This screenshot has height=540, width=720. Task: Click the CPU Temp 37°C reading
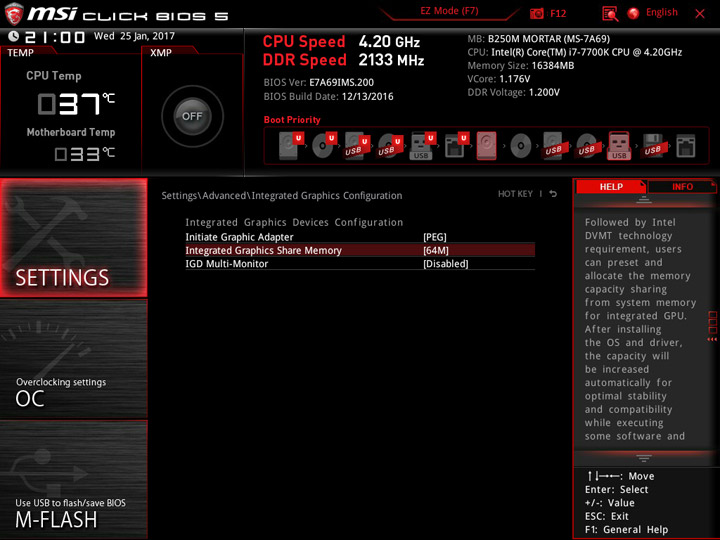click(x=76, y=104)
